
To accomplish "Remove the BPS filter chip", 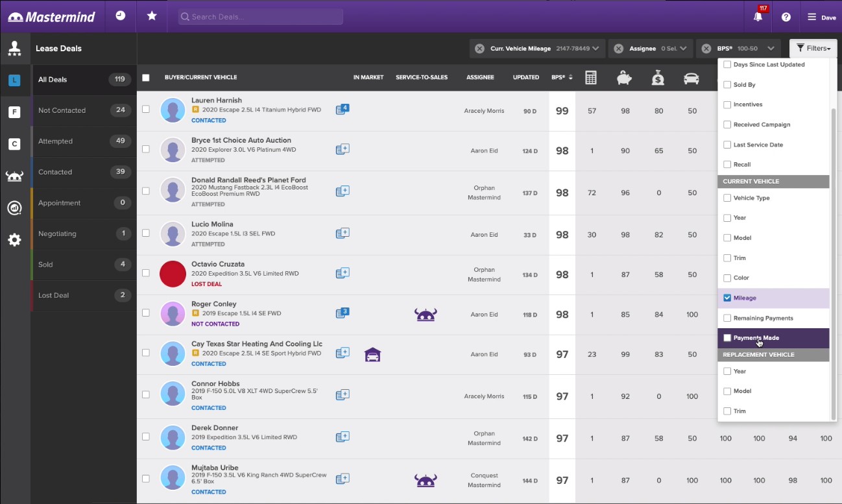I will pyautogui.click(x=706, y=49).
